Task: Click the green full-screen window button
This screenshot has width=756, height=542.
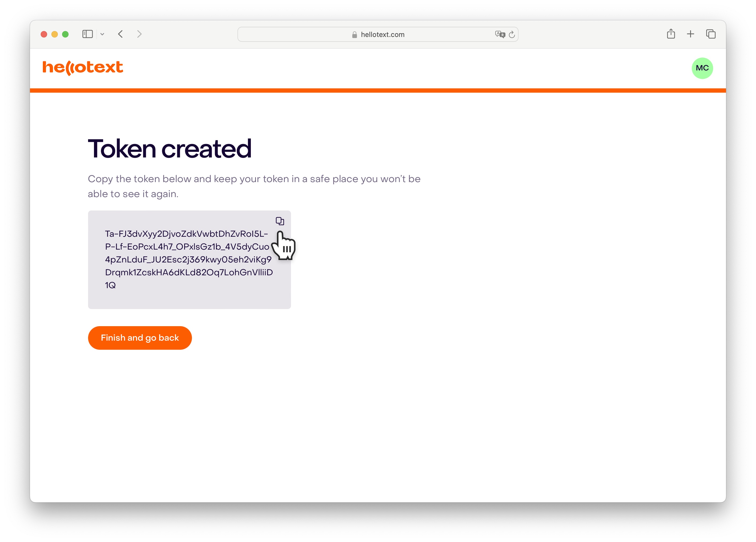Action: [65, 34]
